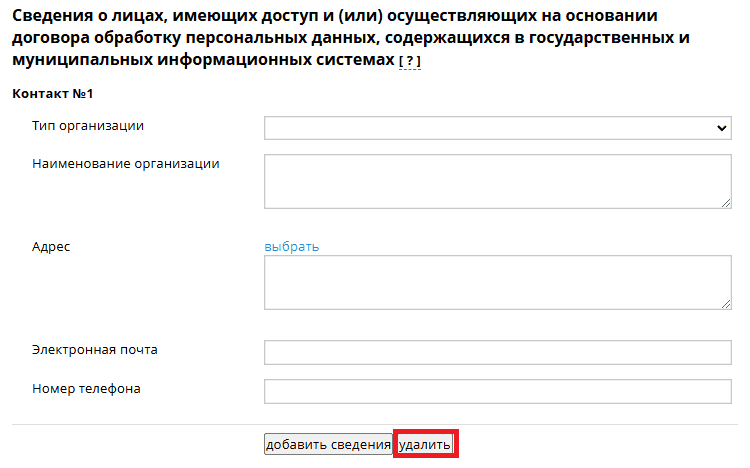Click the horizontal divider above the buttons
750x468 pixels.
[374, 423]
